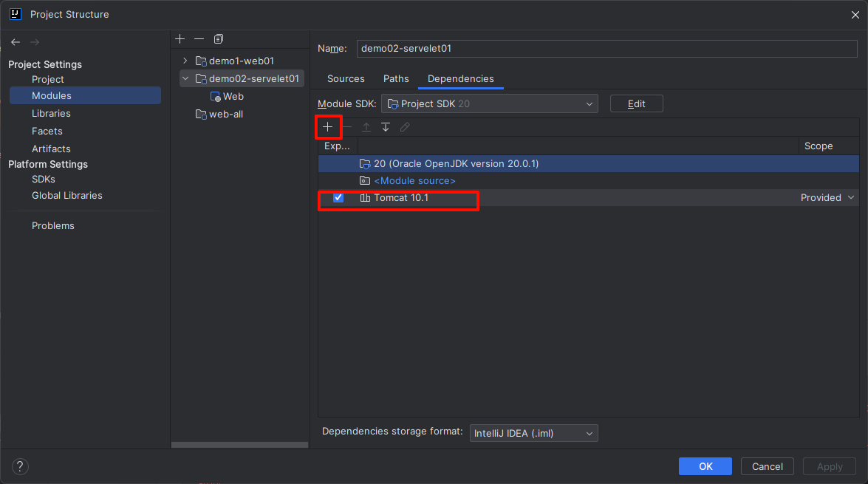868x484 pixels.
Task: Toggle the Tomcat 10.1 export checkbox
Action: coord(338,198)
